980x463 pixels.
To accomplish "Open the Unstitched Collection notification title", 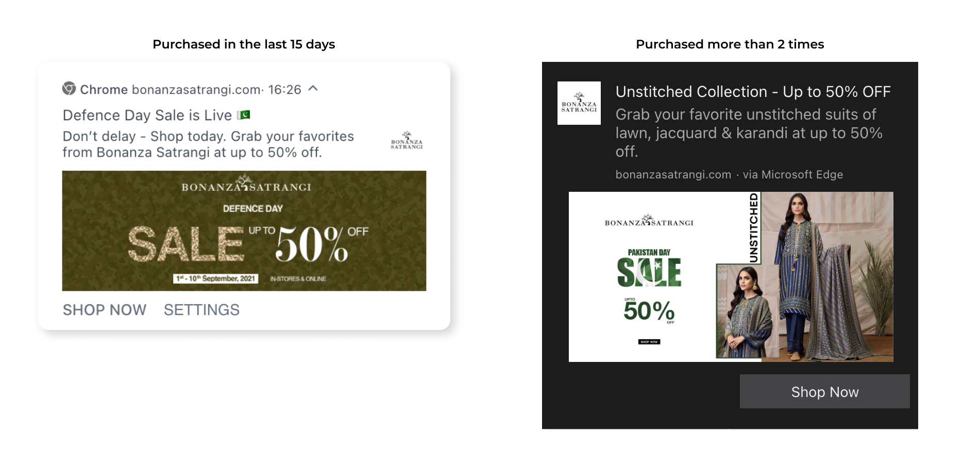I will point(753,92).
